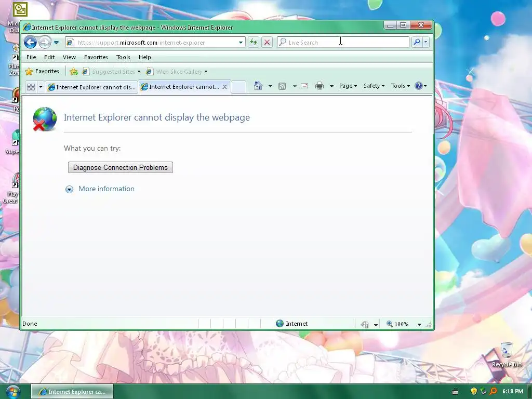Expand the Print dropdown arrow
532x399 pixels.
(331, 86)
